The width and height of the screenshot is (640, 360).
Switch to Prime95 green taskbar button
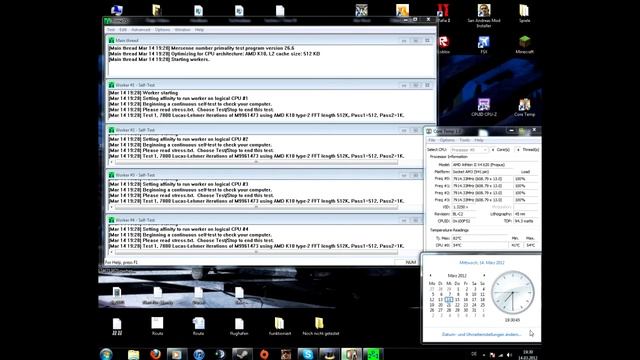pyautogui.click(x=373, y=354)
